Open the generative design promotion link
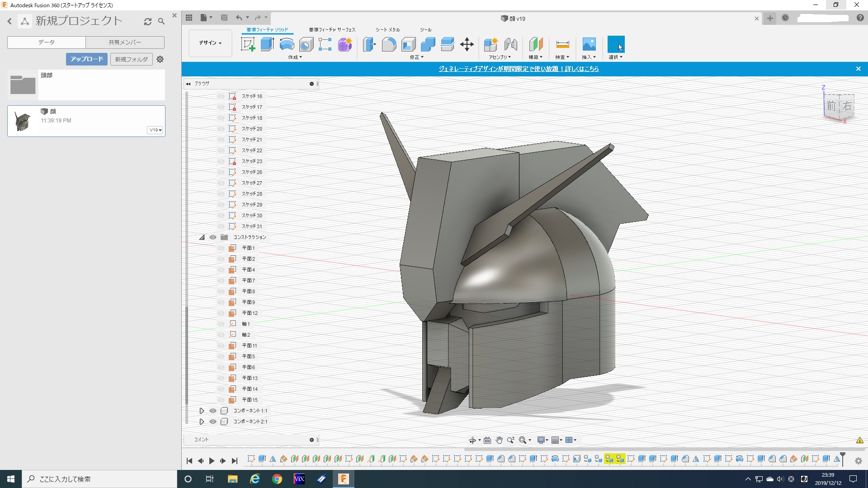The width and height of the screenshot is (868, 488). click(x=519, y=69)
